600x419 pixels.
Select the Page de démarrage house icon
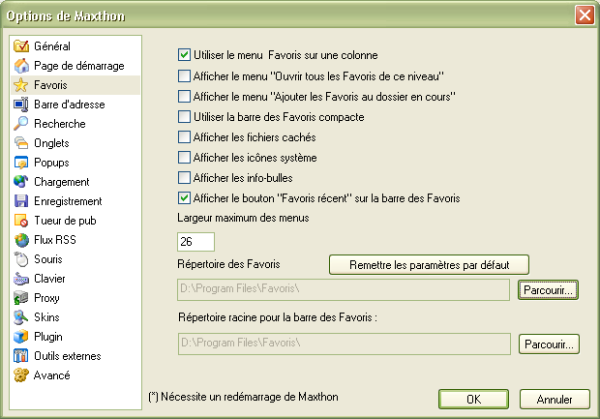21,65
